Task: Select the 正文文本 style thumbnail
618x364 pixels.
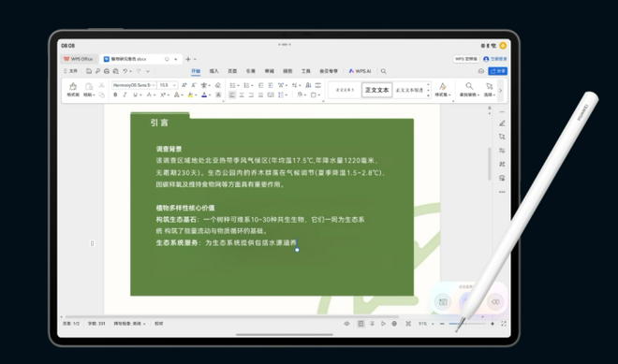Action: pyautogui.click(x=376, y=90)
